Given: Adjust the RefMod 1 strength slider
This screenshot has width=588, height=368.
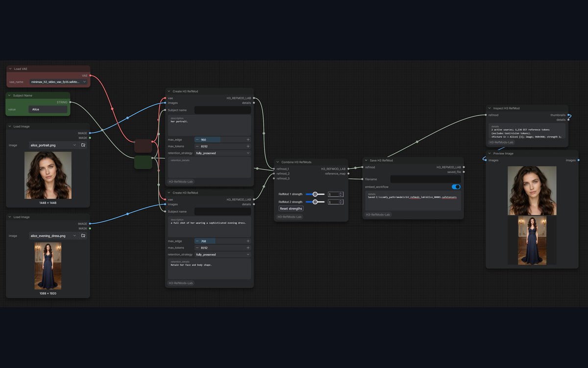Looking at the screenshot, I should click(x=315, y=194).
